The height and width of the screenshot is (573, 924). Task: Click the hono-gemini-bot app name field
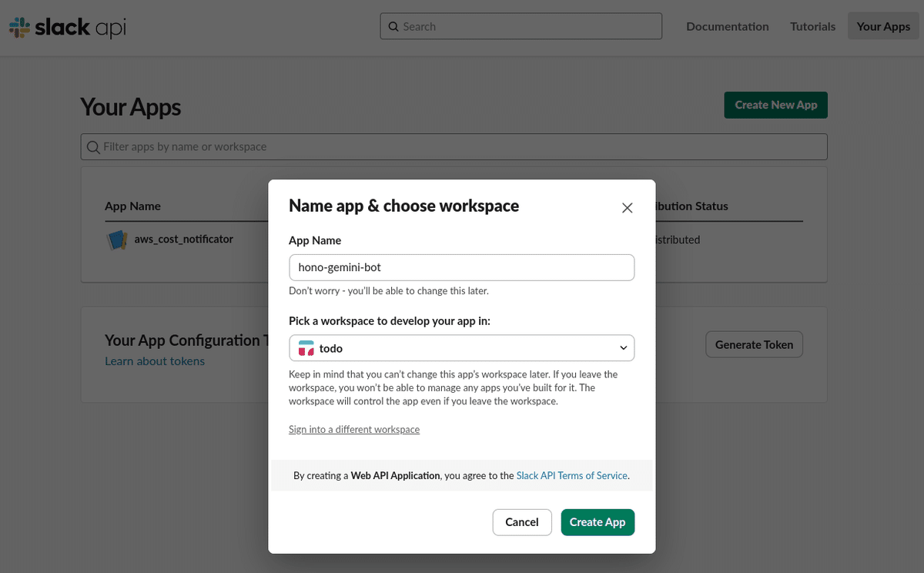461,267
